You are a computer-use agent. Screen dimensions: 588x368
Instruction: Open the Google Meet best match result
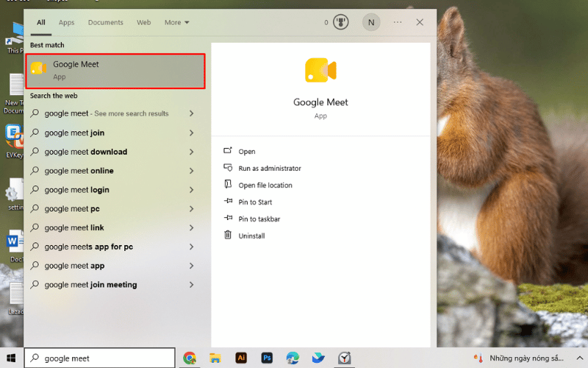115,71
